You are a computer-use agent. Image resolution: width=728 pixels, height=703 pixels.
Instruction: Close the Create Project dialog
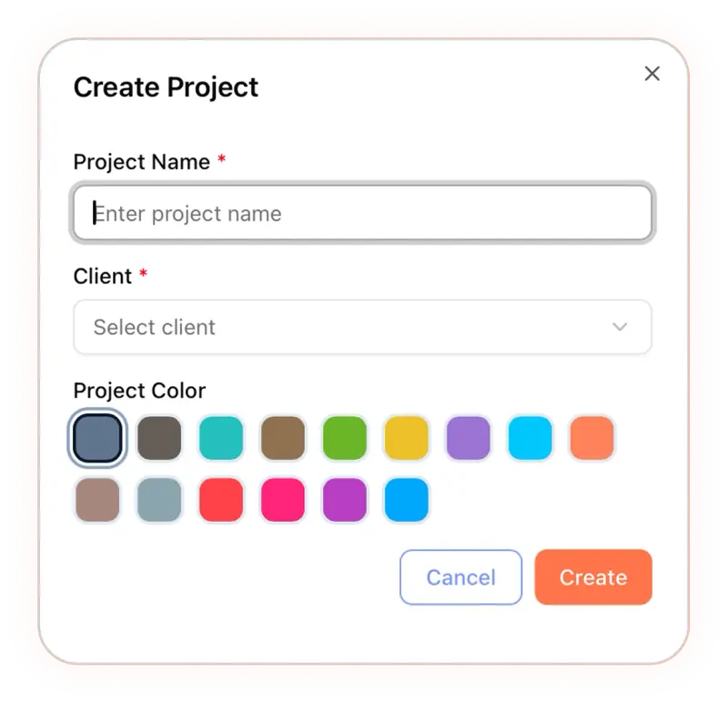[652, 74]
